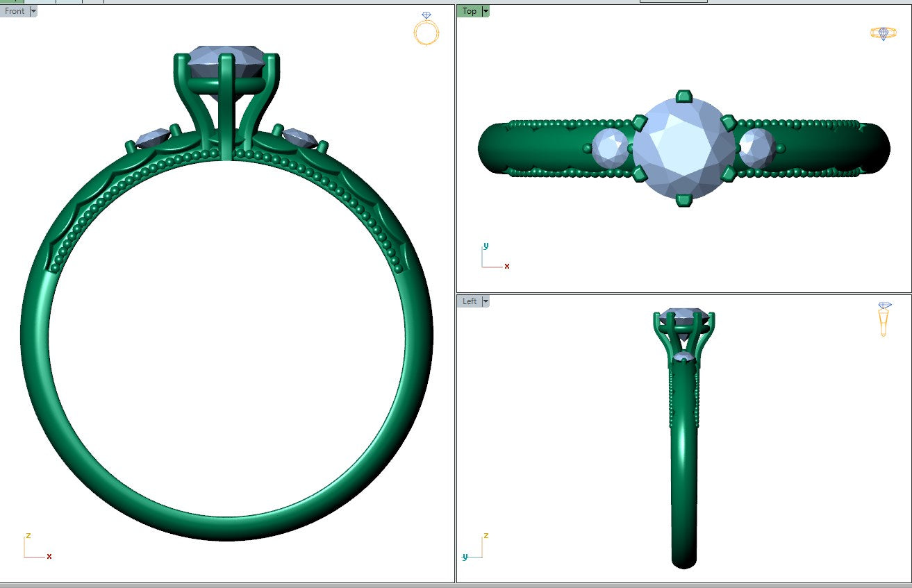This screenshot has height=588, width=912.
Task: Open the Top viewport dropdown arrow
Action: point(486,11)
